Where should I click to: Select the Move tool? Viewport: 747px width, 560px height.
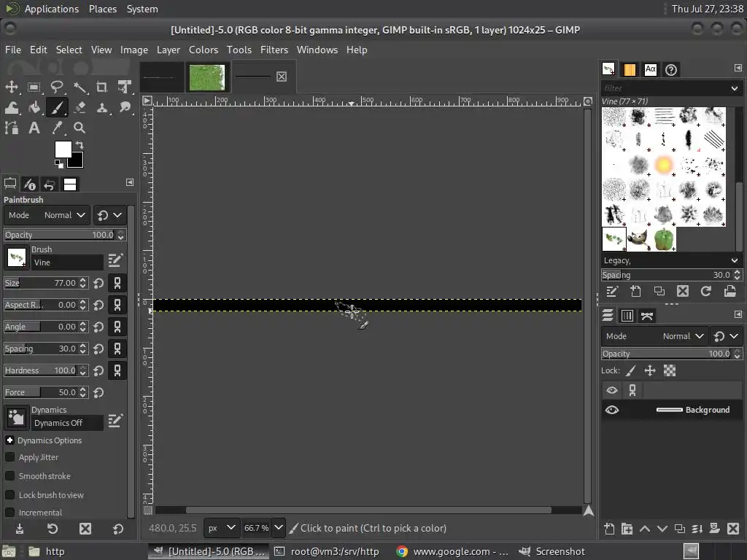(12, 87)
